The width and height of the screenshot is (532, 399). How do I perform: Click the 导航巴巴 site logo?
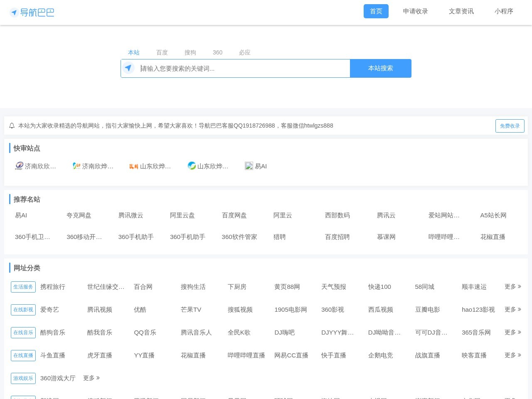[x=32, y=12]
